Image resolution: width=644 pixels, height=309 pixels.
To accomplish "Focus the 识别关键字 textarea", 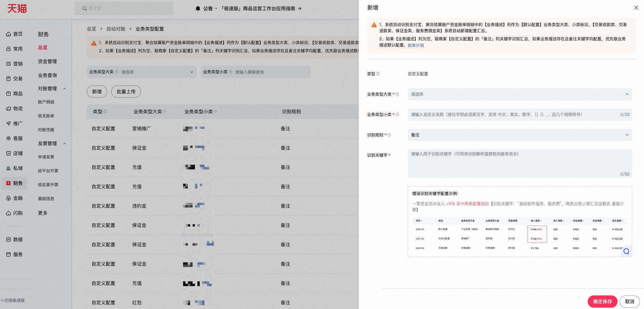I will [x=520, y=163].
